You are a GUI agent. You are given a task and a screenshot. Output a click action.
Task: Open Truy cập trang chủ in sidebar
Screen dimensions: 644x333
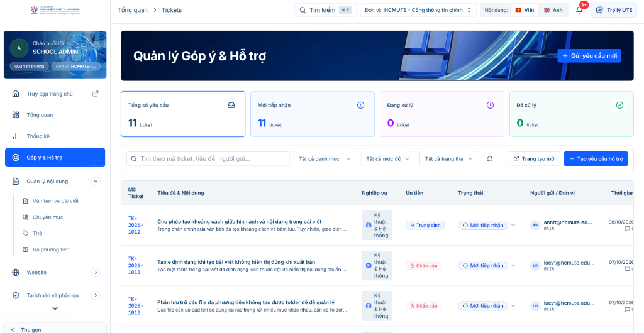point(55,94)
